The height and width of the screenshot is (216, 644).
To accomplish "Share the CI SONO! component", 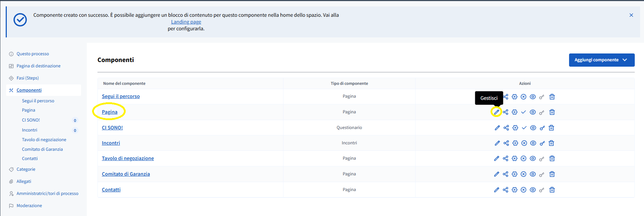I will click(x=506, y=128).
